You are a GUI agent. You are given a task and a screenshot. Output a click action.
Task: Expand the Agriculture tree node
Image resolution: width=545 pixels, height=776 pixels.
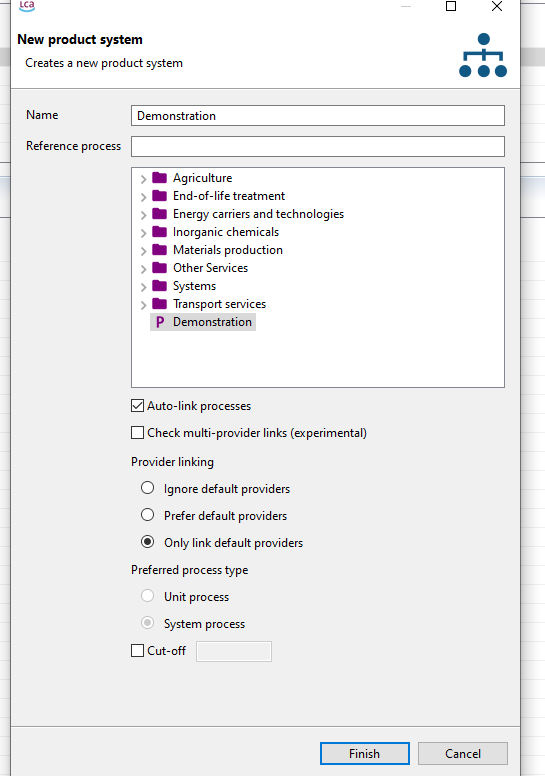click(x=143, y=179)
